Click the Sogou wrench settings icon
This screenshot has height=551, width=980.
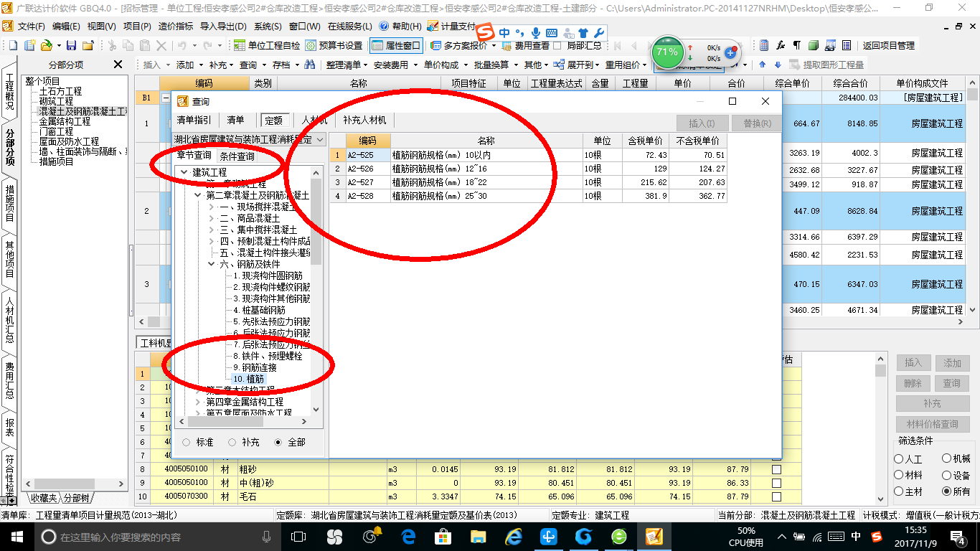pos(599,33)
